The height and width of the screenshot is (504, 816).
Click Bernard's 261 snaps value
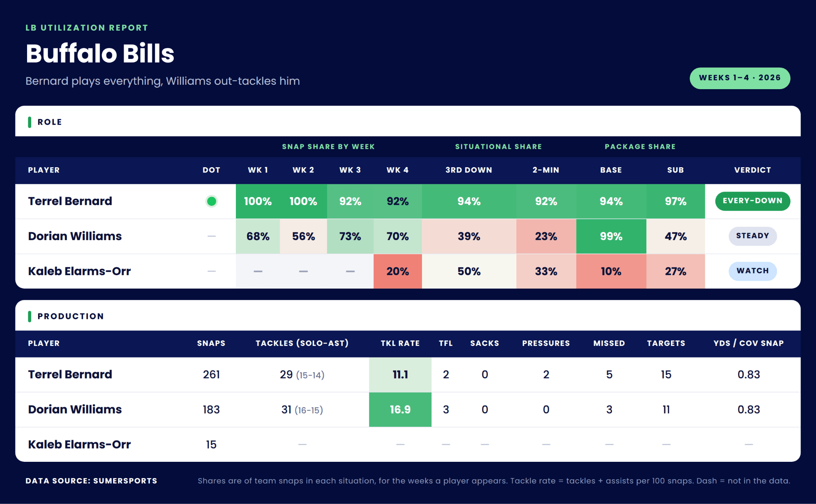pos(211,375)
